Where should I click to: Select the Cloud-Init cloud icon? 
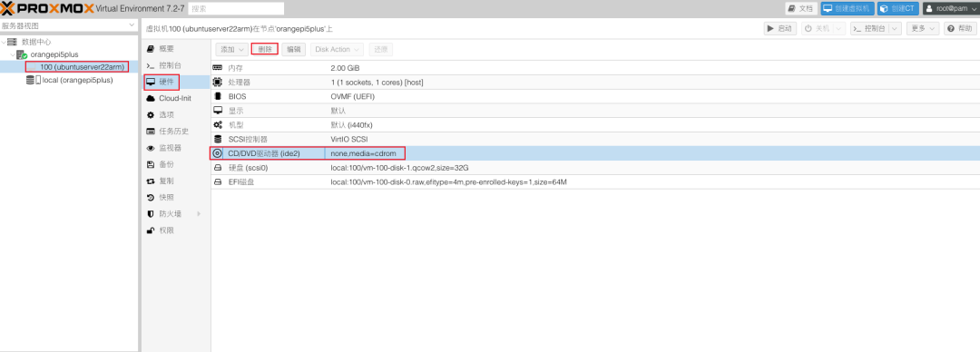point(151,99)
